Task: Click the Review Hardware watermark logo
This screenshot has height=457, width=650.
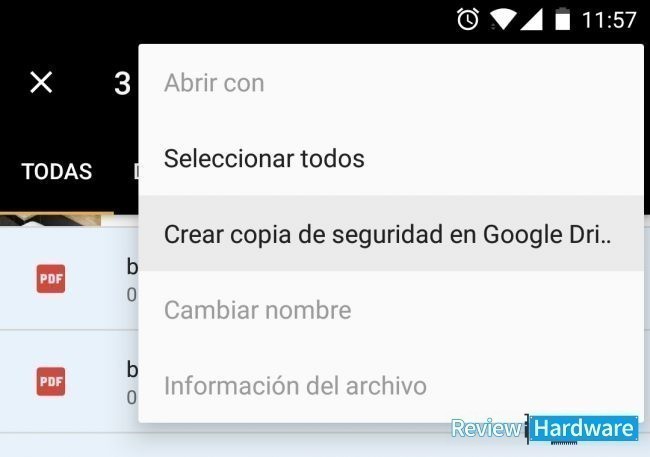Action: [x=544, y=429]
